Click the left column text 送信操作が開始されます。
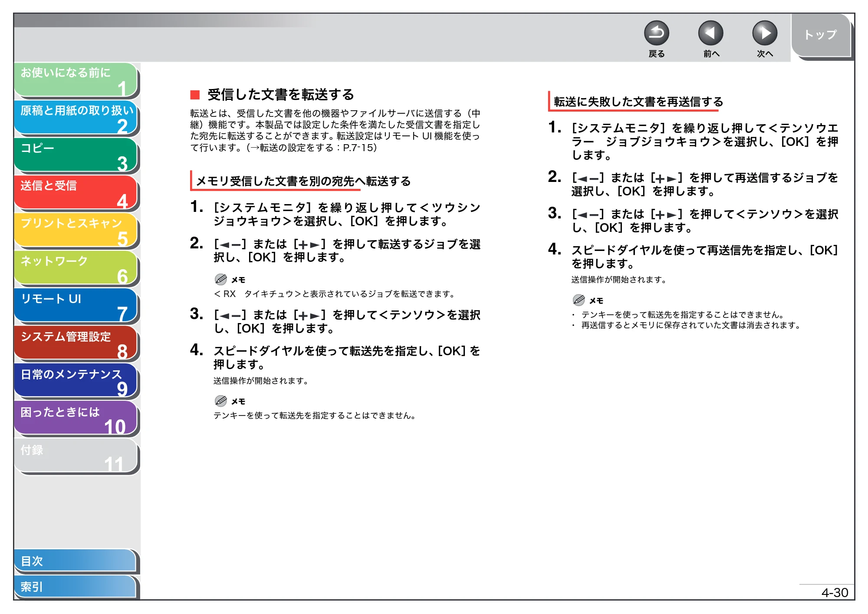 (x=261, y=381)
